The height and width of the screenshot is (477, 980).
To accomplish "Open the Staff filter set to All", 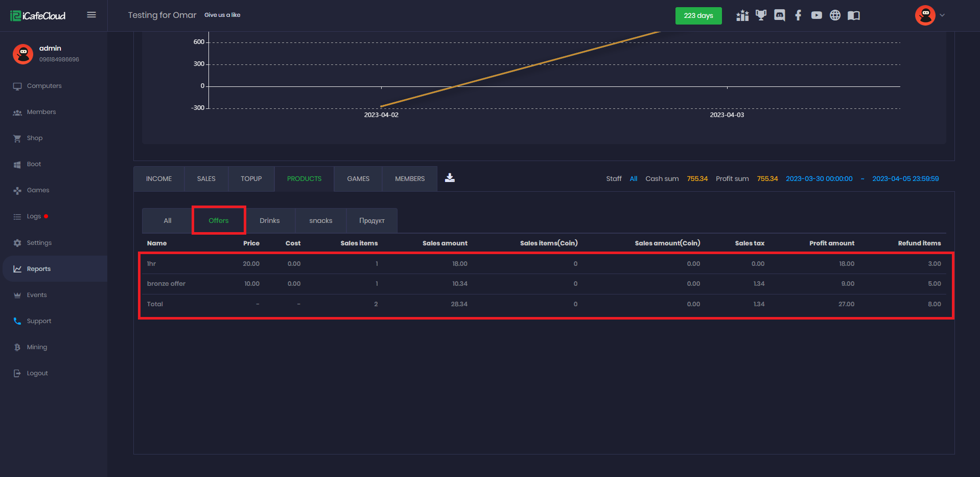I will tap(633, 179).
